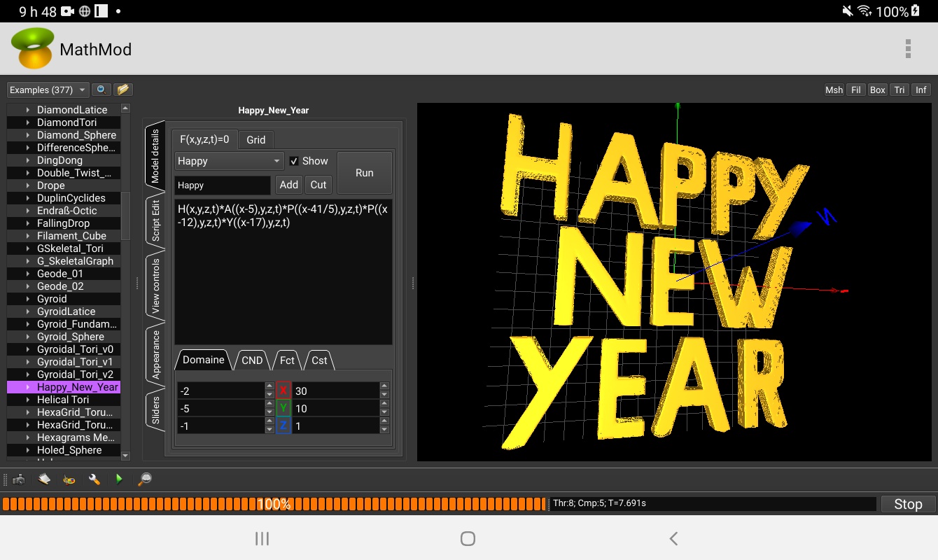Select the Model details vertical tab
The width and height of the screenshot is (938, 560).
(155, 155)
